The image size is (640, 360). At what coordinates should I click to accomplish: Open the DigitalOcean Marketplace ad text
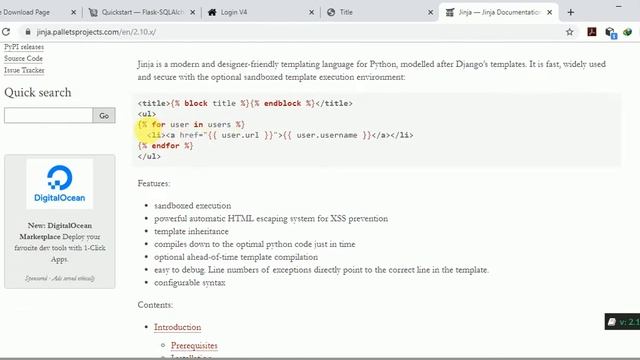(x=60, y=242)
